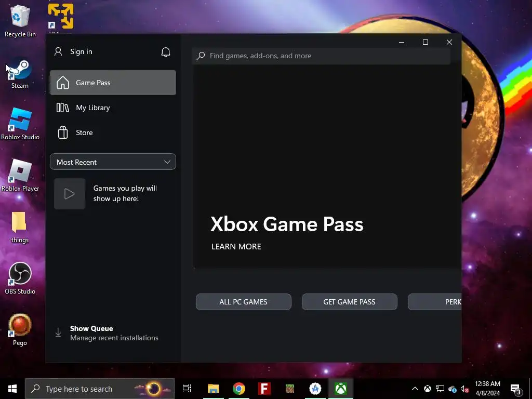
Task: Select the things folder on desktop
Action: pos(19,228)
